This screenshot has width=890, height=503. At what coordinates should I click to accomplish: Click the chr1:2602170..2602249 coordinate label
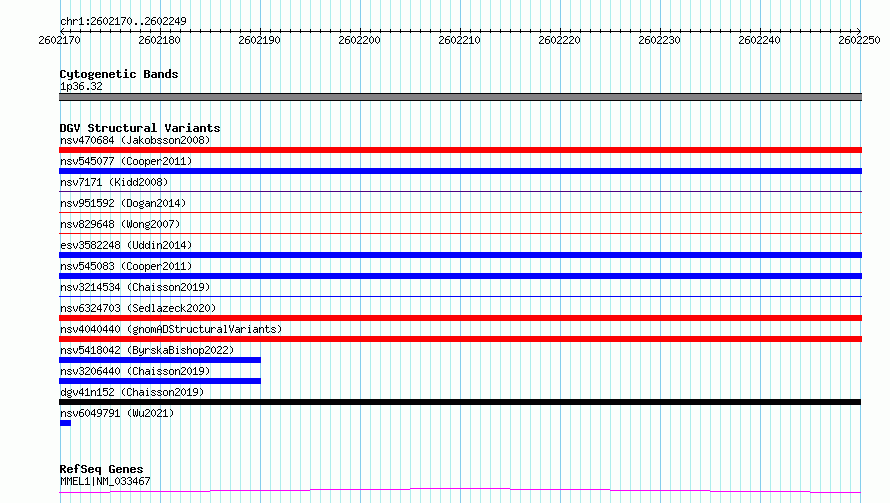123,21
